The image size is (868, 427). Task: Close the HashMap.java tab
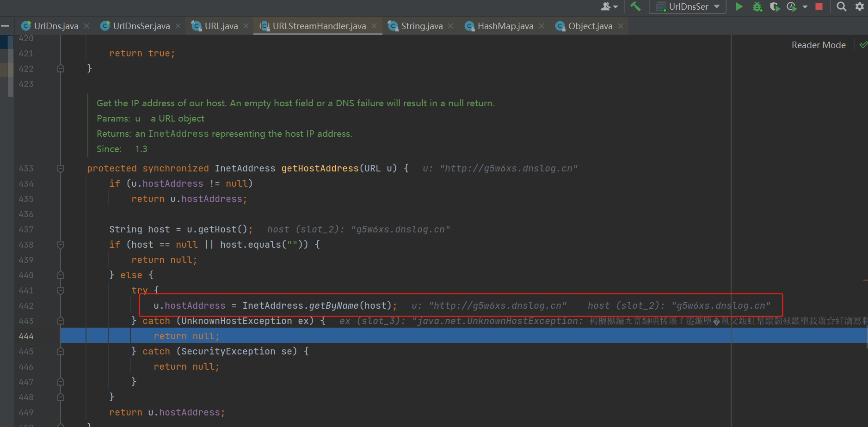(542, 26)
